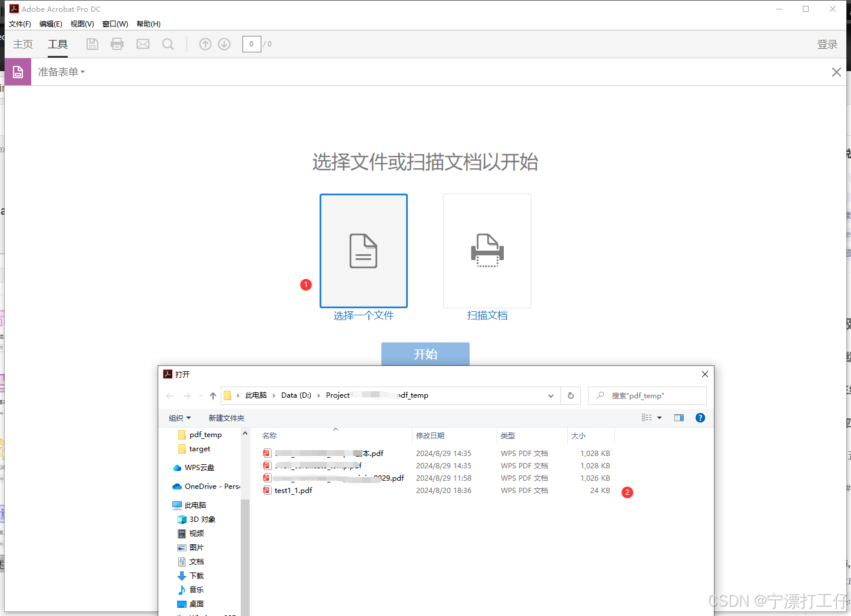
Task: Click the blue 开始 button
Action: point(425,354)
